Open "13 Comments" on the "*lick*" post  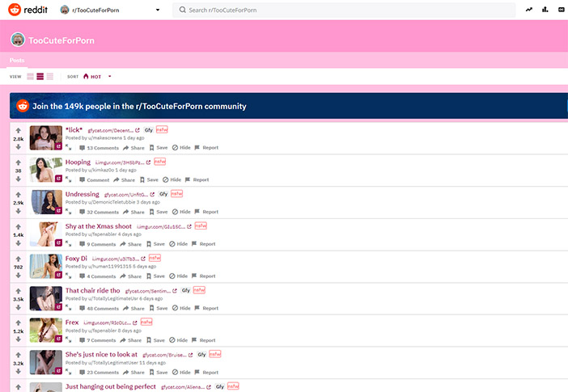point(99,148)
